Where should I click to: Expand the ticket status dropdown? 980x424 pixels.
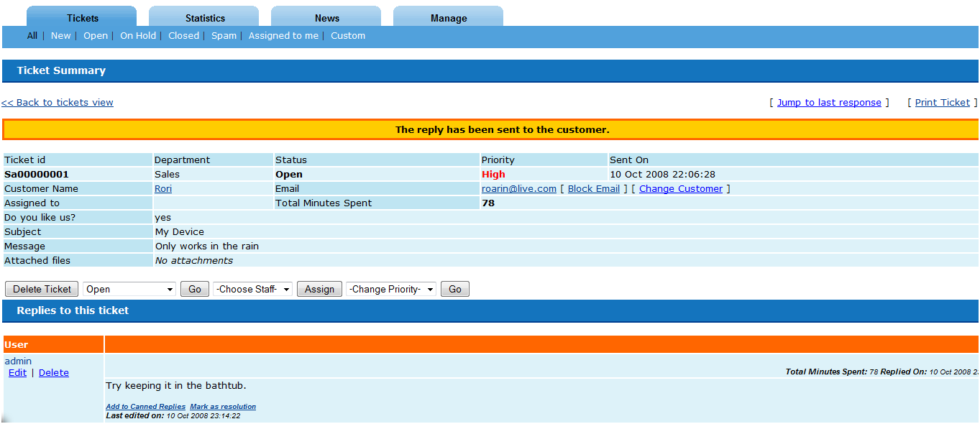pos(129,289)
